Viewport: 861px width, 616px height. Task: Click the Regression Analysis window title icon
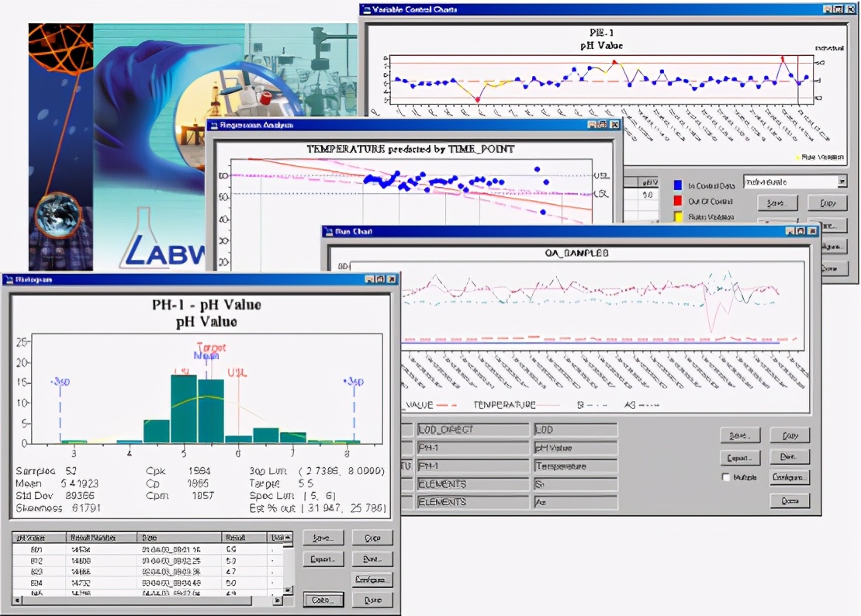213,124
